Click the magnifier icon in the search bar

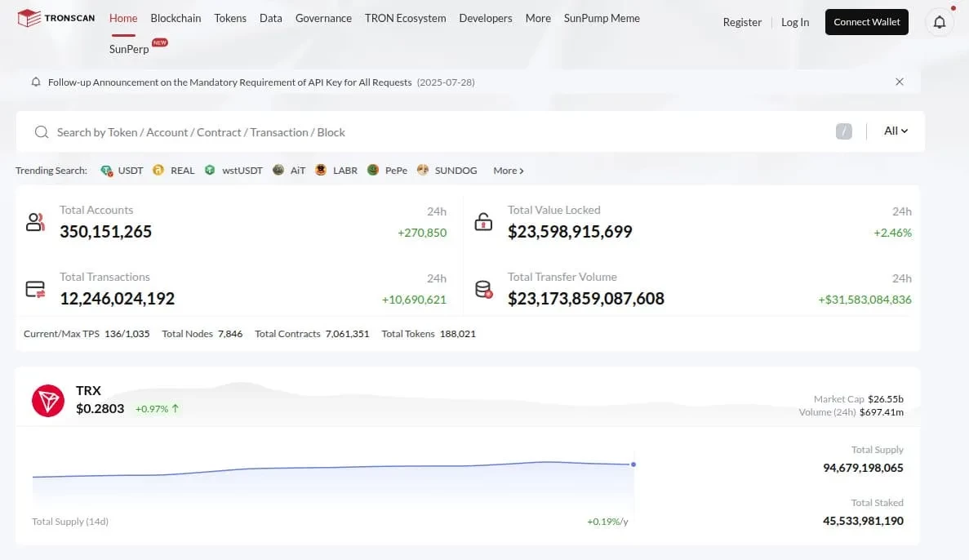[x=41, y=131]
